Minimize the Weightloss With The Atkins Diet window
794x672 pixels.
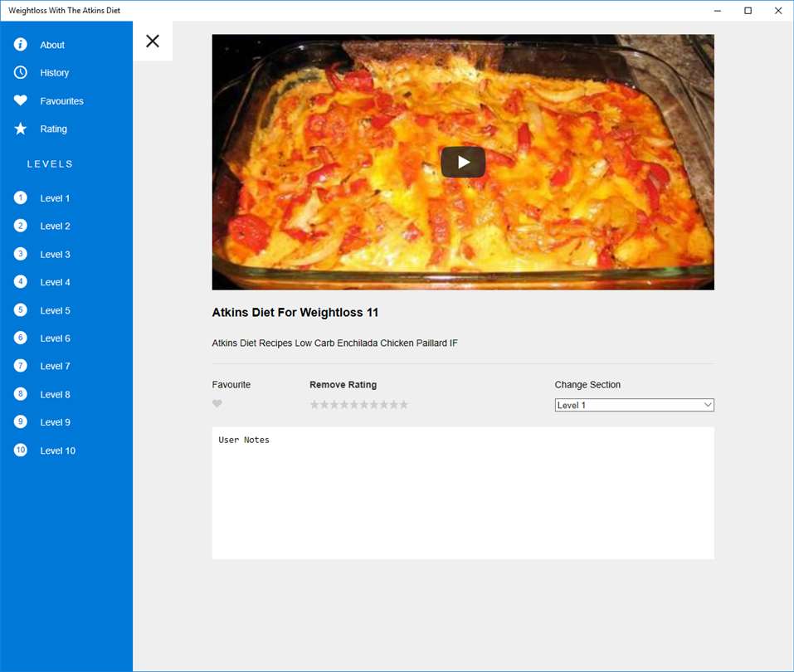[x=718, y=11]
